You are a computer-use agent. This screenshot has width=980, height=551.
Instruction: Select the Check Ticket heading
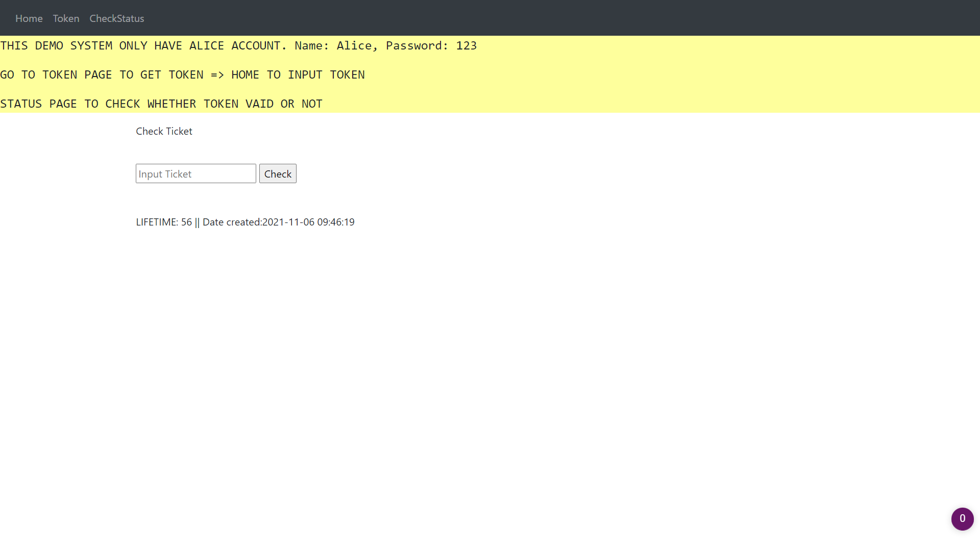pyautogui.click(x=164, y=131)
